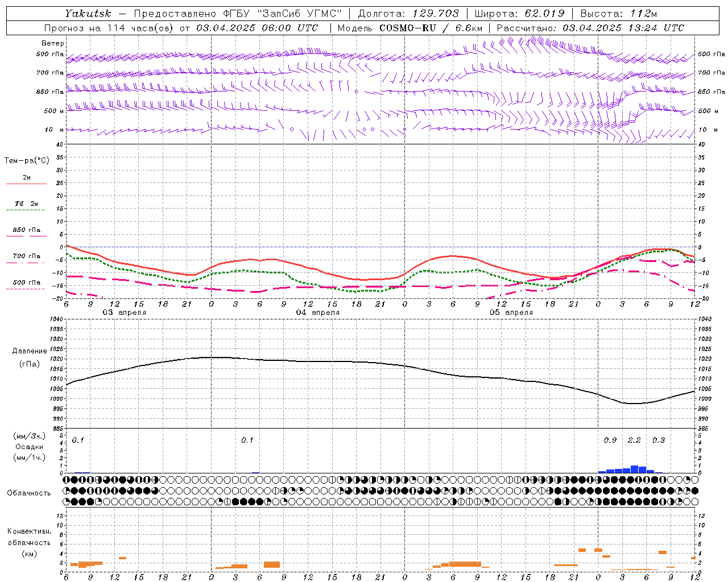728x582 pixels.
Task: Click the 'Ветер' wind panel label
Action: 53,43
